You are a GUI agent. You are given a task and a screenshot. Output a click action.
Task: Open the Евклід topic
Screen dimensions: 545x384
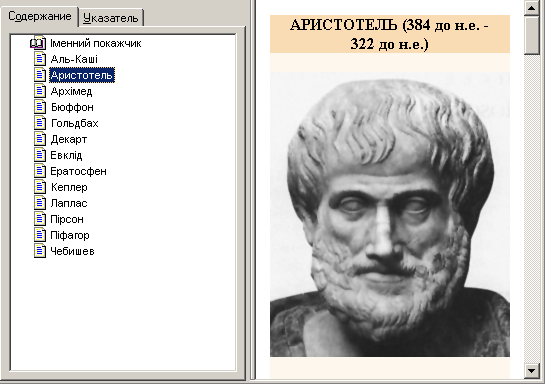(66, 155)
